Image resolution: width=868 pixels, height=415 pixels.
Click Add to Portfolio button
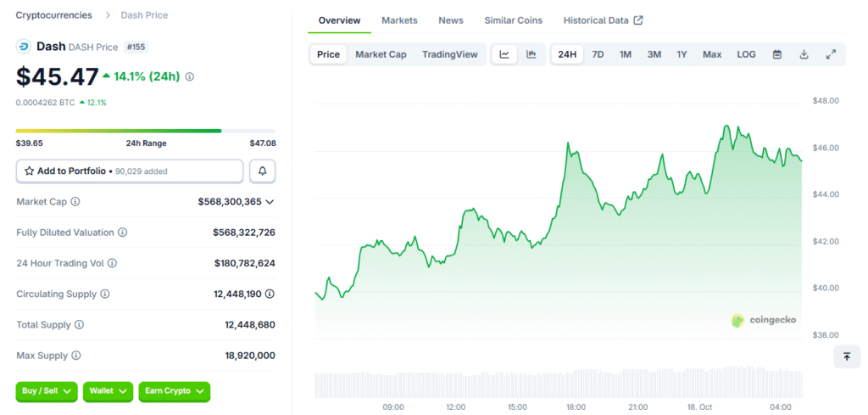pos(130,171)
